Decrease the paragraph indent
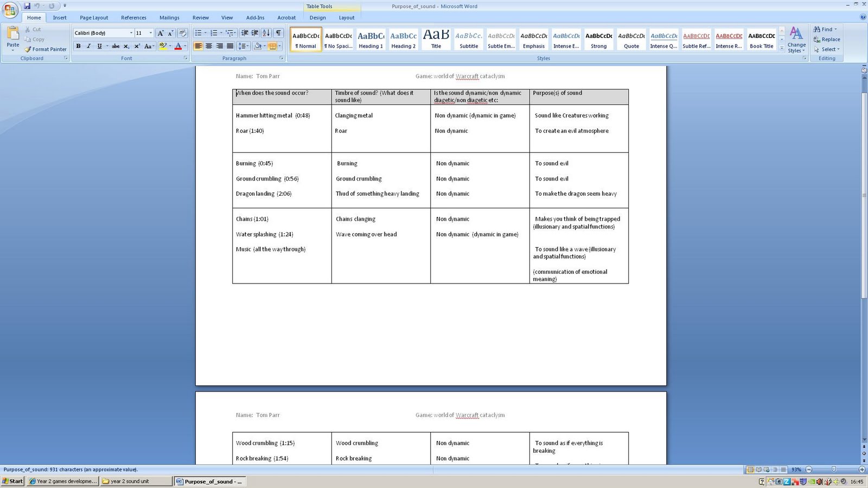 [x=245, y=33]
